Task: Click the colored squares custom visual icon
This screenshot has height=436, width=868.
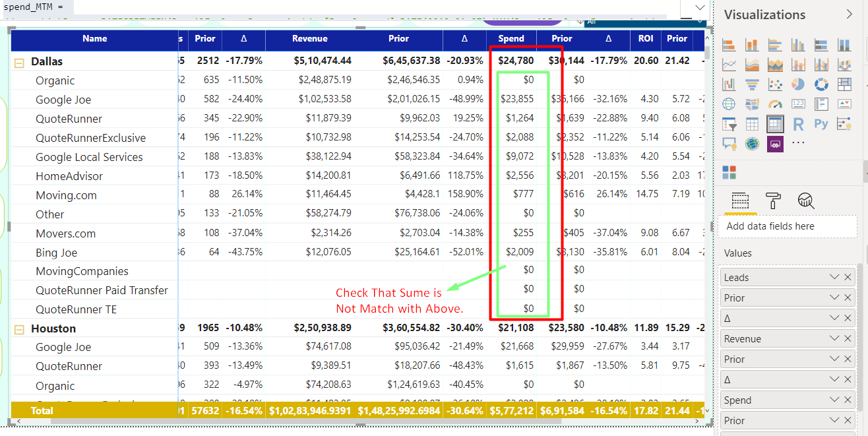Action: 729,173
